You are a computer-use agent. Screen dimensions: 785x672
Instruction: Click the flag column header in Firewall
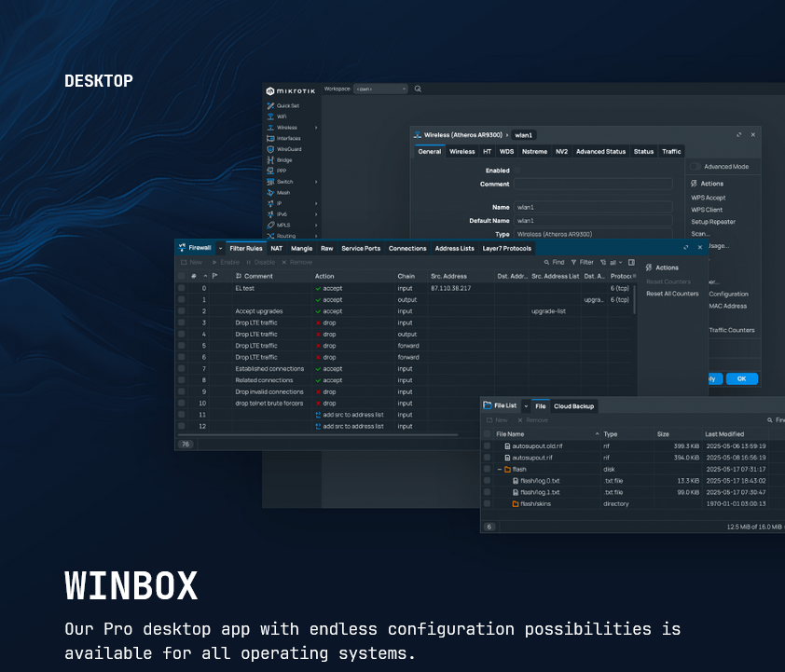214,276
